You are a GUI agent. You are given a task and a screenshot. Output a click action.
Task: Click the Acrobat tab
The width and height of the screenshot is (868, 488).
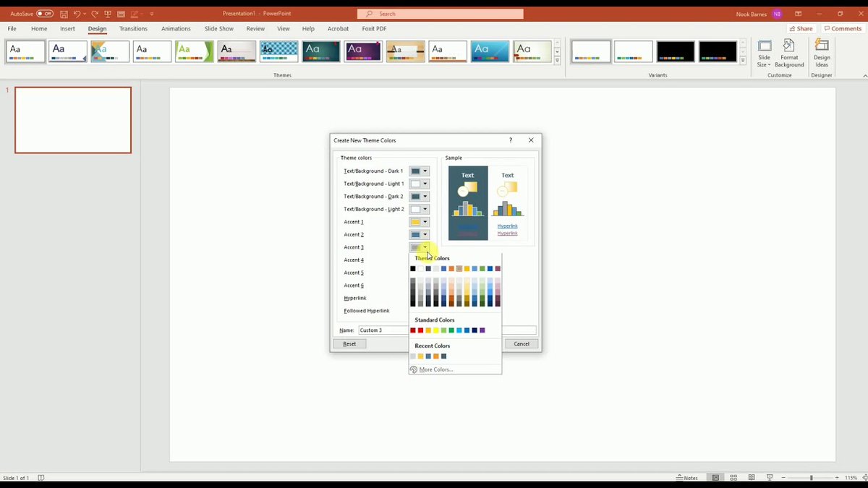(338, 29)
